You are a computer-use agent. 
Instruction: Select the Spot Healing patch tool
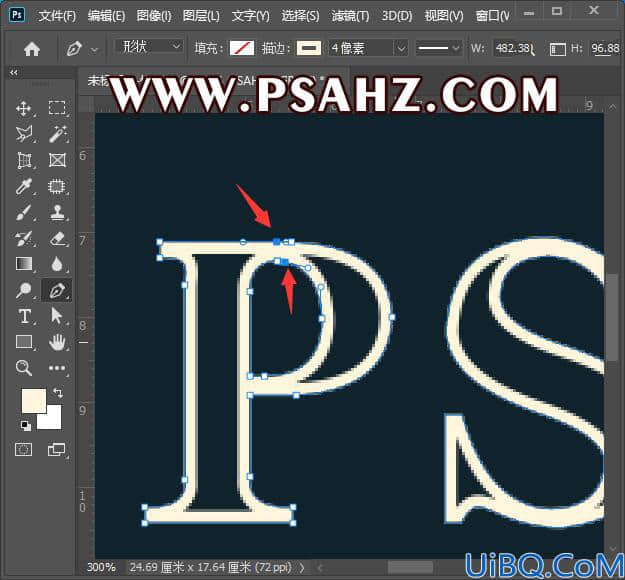pyautogui.click(x=57, y=187)
